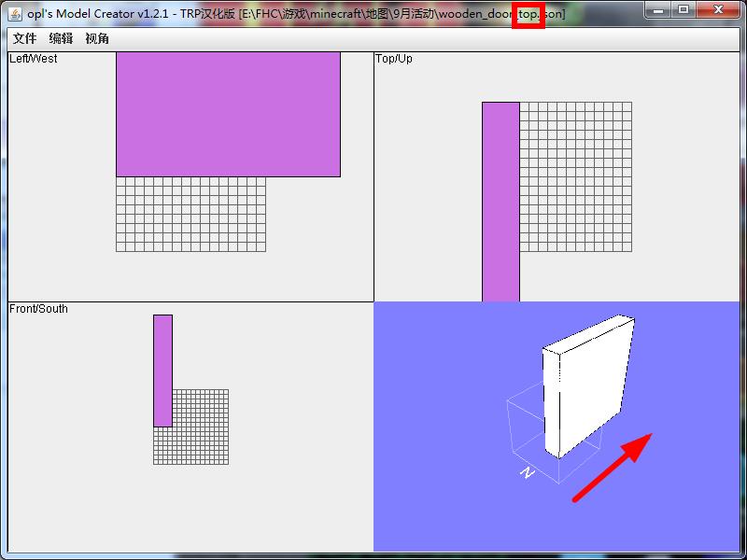Click the Front/South viewport label
This screenshot has width=747, height=560.
pos(39,309)
